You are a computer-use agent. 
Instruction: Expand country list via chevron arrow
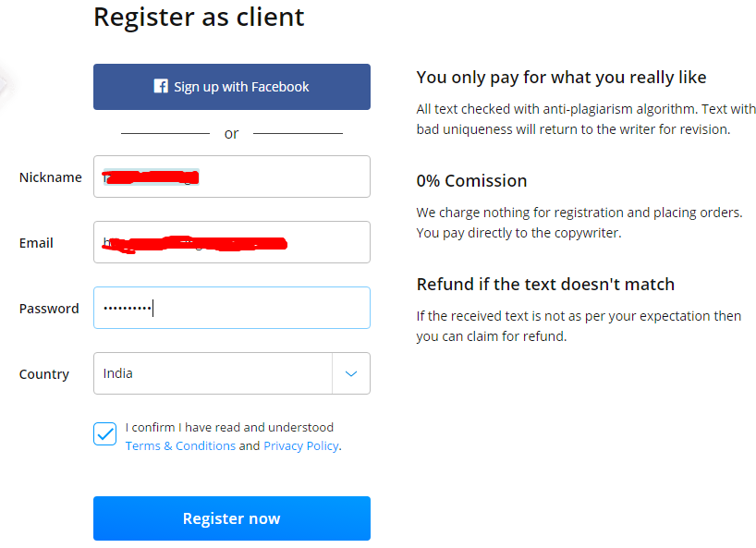coord(351,373)
